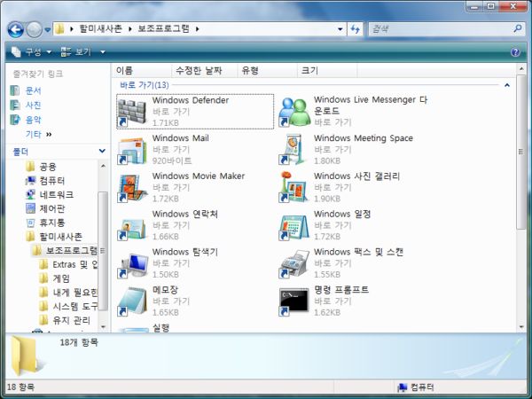Screen dimensions: 532x399
Task: Select the Windows Mail shortcut icon
Action: [132, 151]
